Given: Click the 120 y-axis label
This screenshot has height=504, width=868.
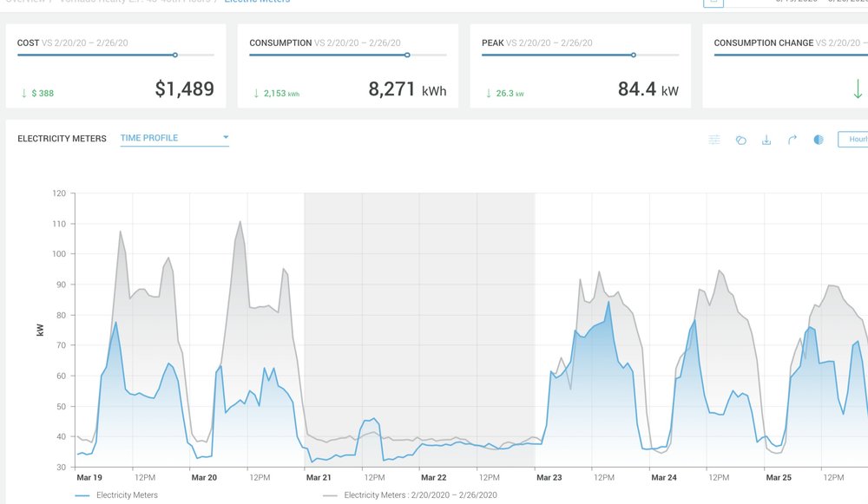Looking at the screenshot, I should [x=59, y=193].
